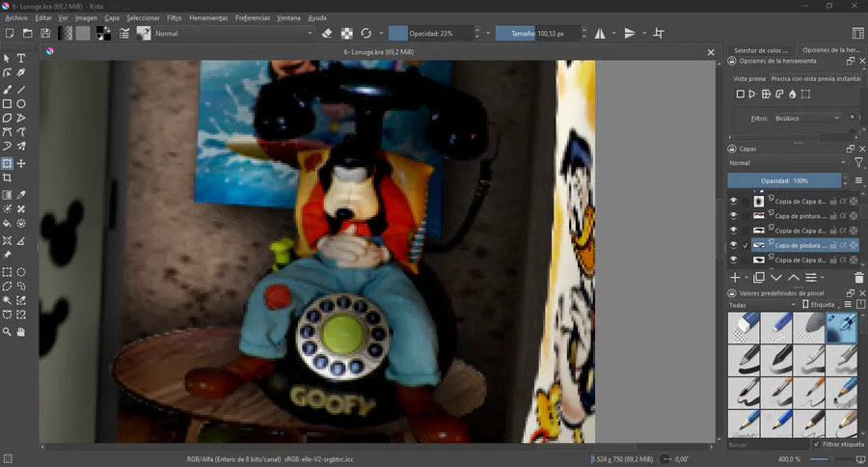Screen dimensions: 868x467
Task: Open the zoom 400,0 % dropdown
Action: (x=789, y=459)
